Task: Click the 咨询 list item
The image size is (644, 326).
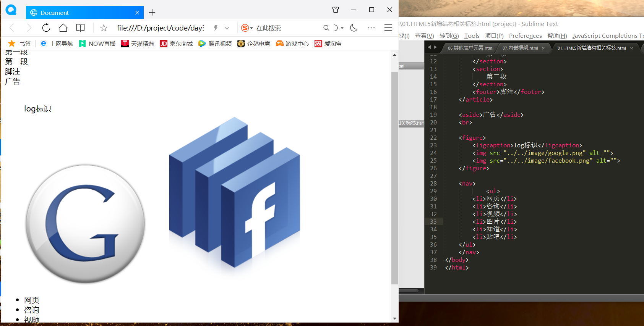Action: coord(32,310)
